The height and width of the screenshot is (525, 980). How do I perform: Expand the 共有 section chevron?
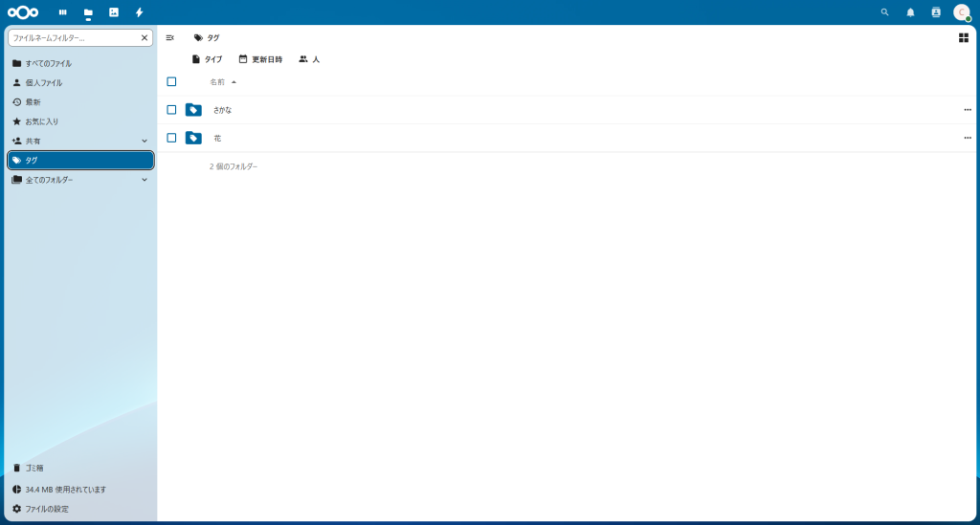145,141
